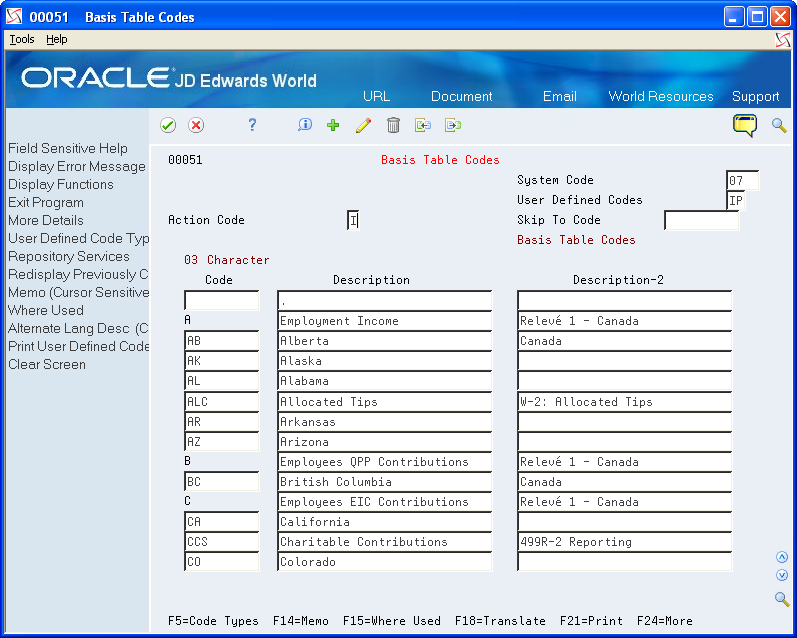
Task: Click the scroll down arrow icon
Action: 782,575
